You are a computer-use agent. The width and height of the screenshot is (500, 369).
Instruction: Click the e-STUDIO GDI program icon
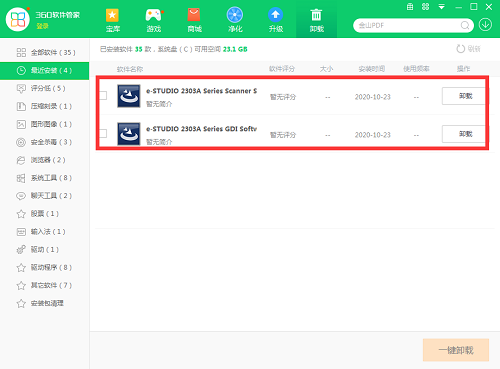coord(129,134)
